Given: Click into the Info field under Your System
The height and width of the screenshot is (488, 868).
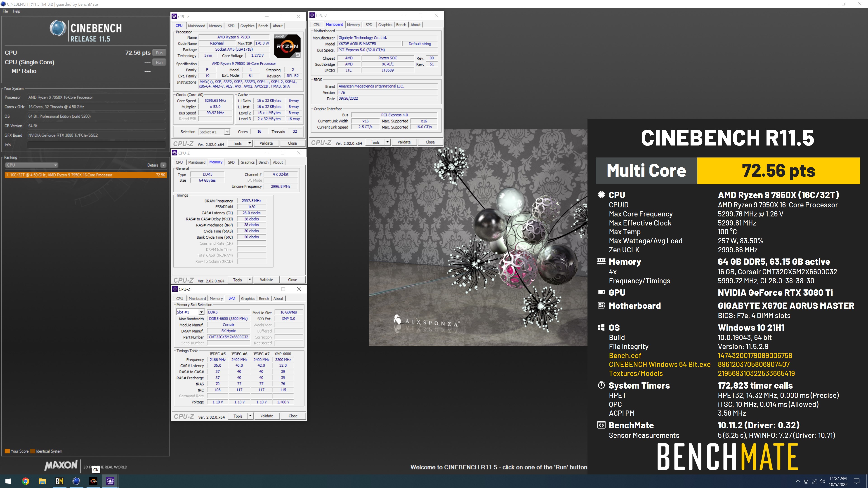Looking at the screenshot, I should 96,145.
